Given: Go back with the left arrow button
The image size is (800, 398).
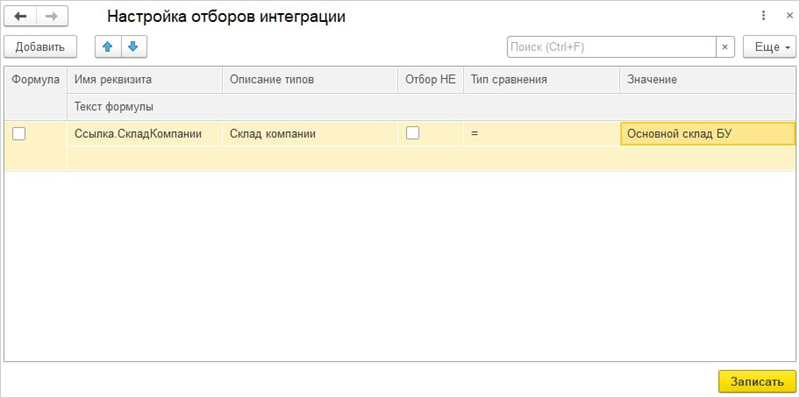Looking at the screenshot, I should tap(20, 16).
